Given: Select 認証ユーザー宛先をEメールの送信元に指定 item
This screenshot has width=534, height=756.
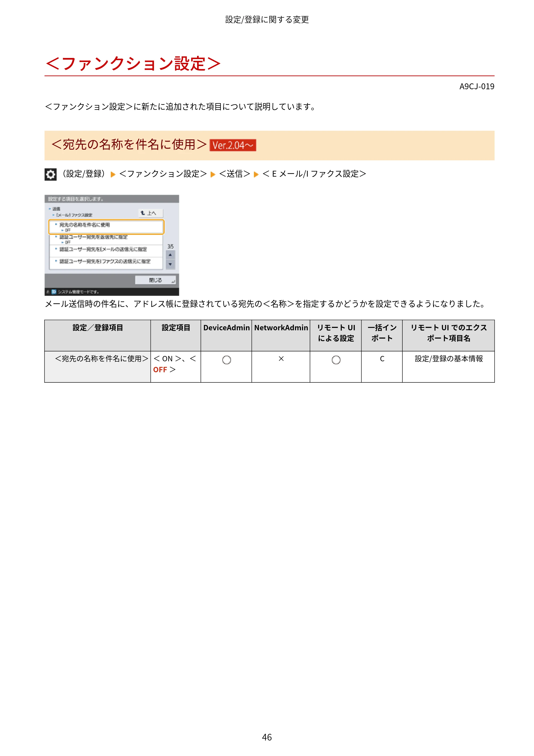Looking at the screenshot, I should pyautogui.click(x=106, y=251).
